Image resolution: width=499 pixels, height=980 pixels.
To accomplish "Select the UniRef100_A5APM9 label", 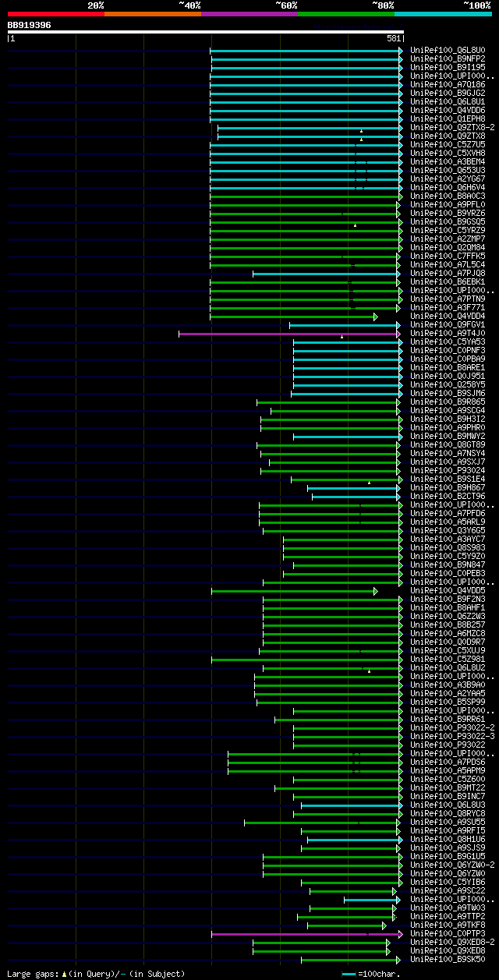I will click(448, 771).
